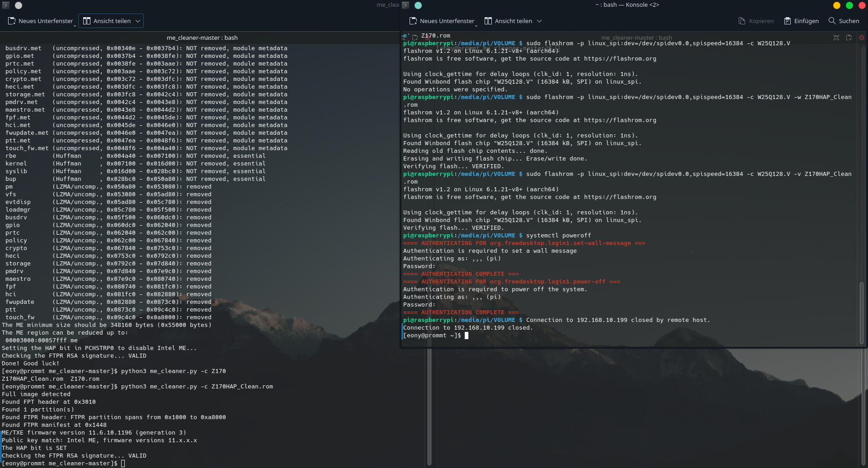
Task: Select the 'me_cleaner-master : bash' view header on left
Action: [202, 38]
